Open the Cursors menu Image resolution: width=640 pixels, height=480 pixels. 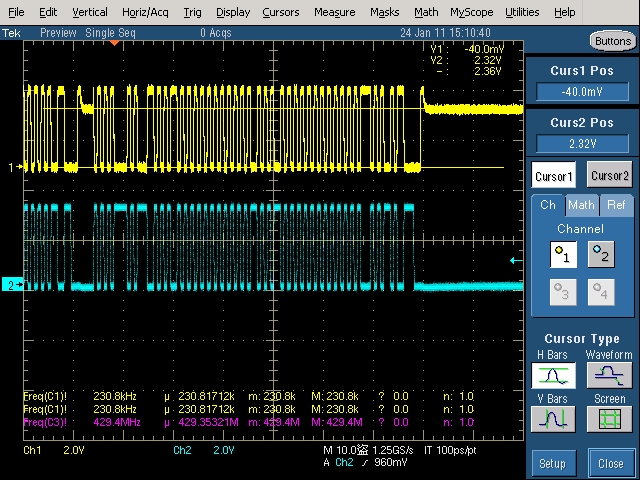click(281, 12)
